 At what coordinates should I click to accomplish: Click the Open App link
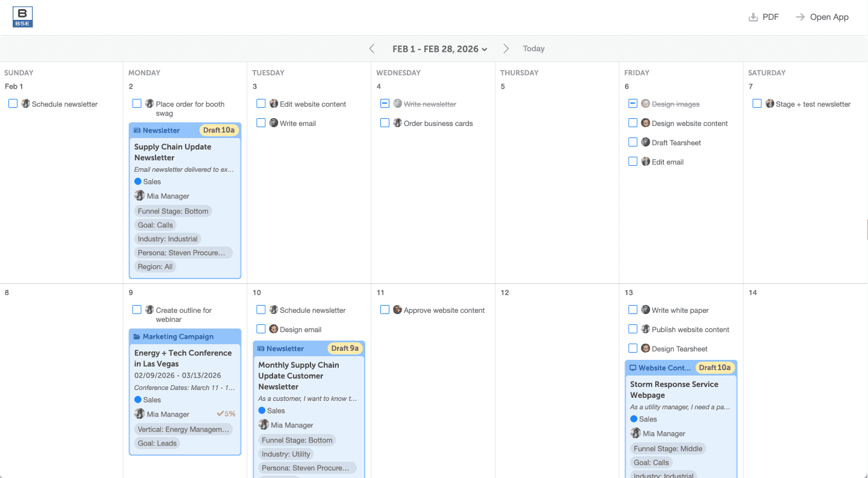[822, 17]
